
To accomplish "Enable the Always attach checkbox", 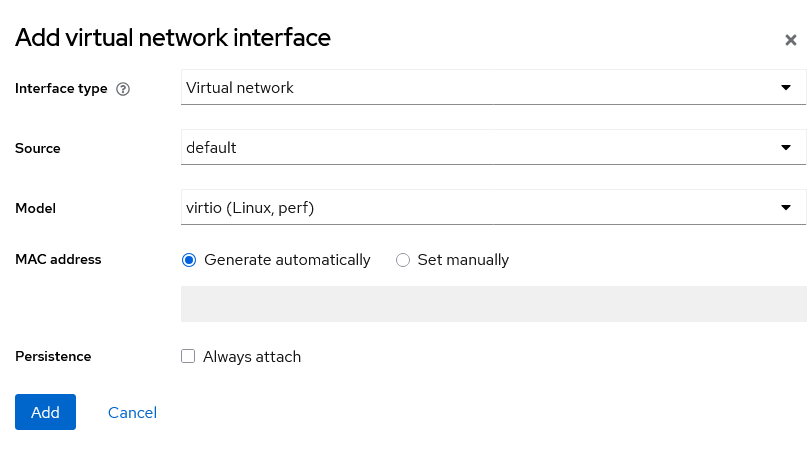I will pyautogui.click(x=188, y=356).
